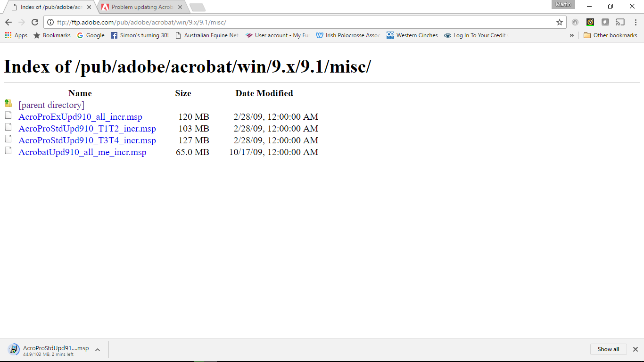Click the downloading AcroProStdUpd91 file icon
The width and height of the screenshot is (644, 362).
14,349
